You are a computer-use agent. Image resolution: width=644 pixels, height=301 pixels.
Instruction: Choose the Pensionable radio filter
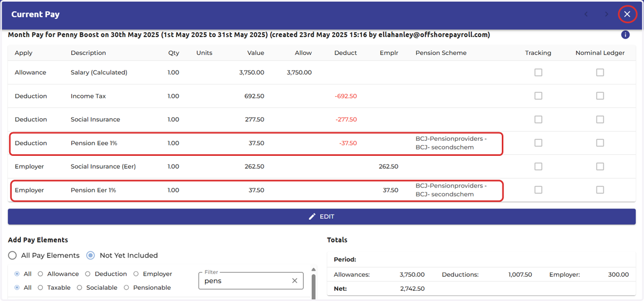[127, 288]
